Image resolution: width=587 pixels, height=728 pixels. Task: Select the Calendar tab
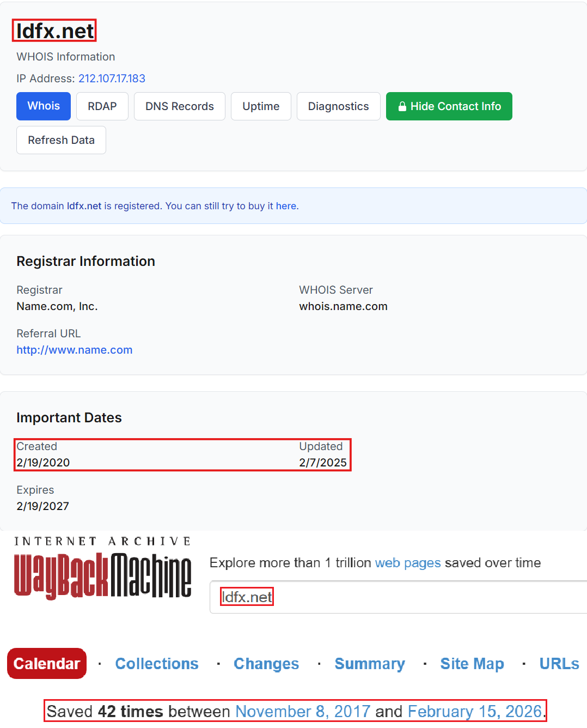(46, 664)
